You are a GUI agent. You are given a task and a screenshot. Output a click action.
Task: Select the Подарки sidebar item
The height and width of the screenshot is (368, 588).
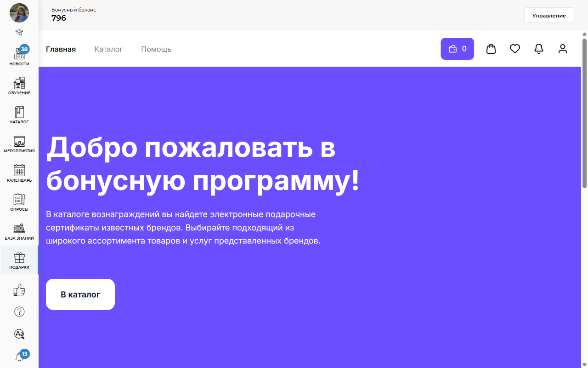click(x=19, y=260)
